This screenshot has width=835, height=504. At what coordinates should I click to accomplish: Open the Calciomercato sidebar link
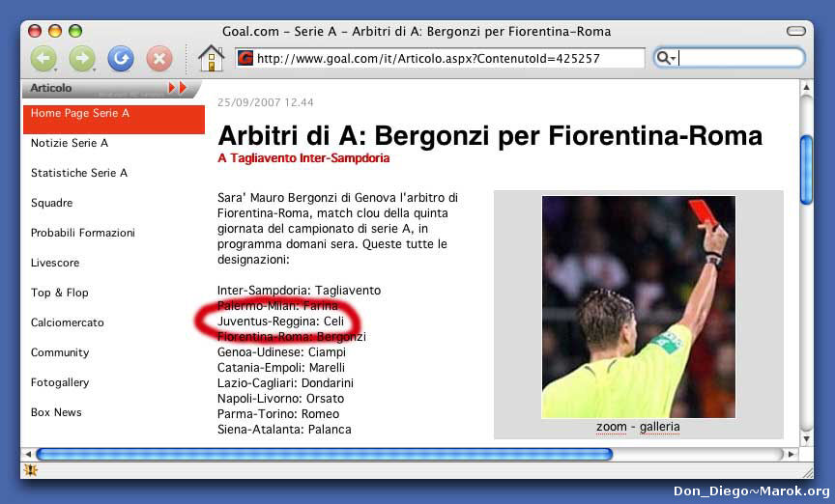(x=67, y=322)
